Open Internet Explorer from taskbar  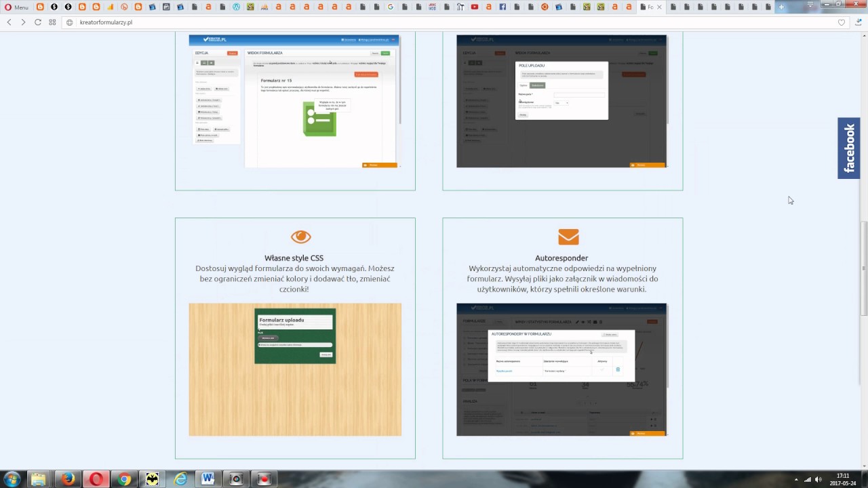pos(180,479)
